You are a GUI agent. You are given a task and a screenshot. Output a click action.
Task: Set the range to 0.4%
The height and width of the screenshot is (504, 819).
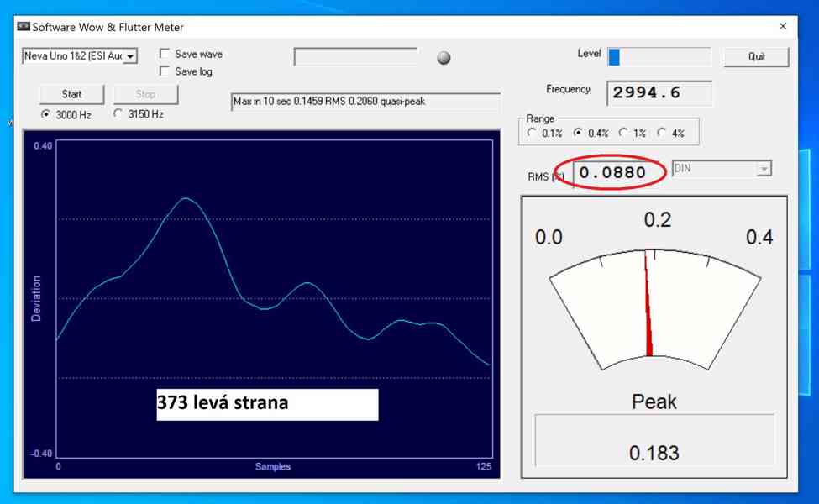click(x=578, y=133)
